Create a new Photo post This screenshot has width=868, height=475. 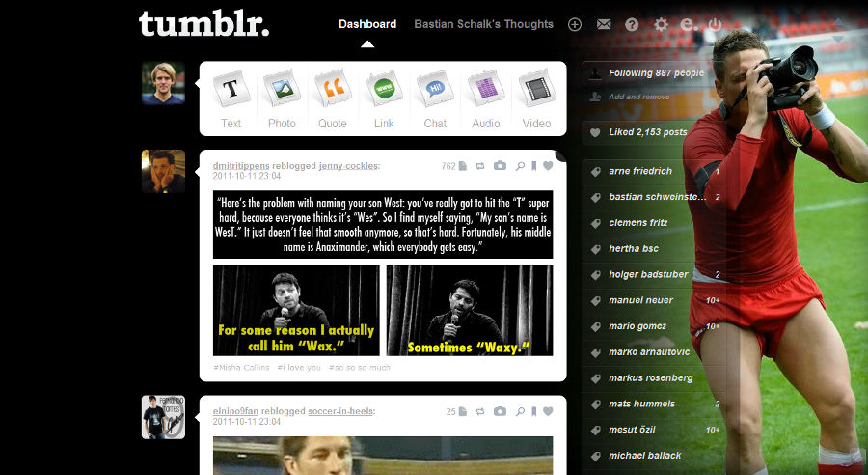(x=282, y=99)
